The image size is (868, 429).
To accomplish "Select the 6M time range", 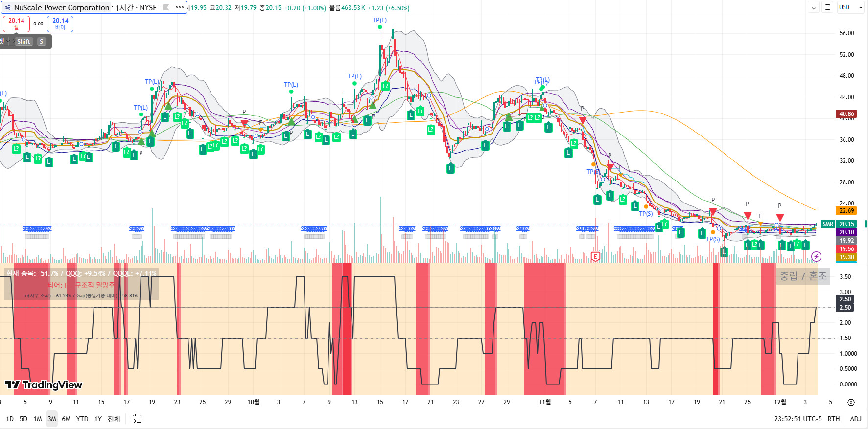I will coord(66,419).
